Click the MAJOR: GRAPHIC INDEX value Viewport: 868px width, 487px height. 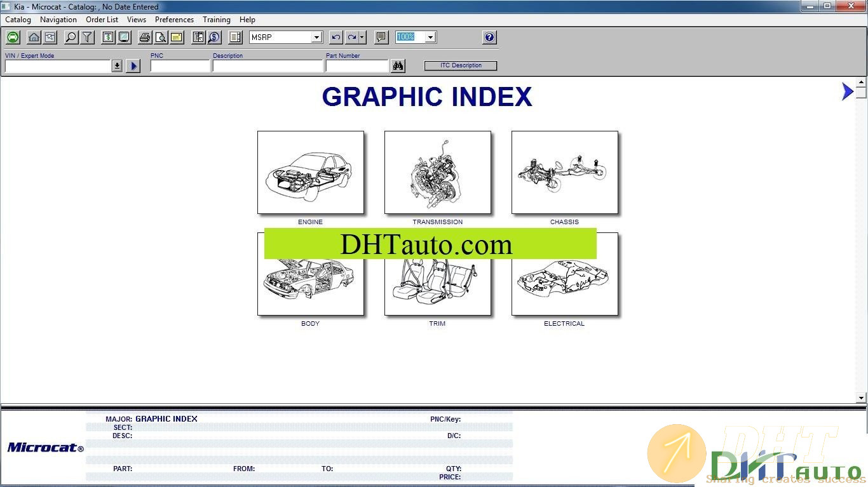(x=166, y=419)
